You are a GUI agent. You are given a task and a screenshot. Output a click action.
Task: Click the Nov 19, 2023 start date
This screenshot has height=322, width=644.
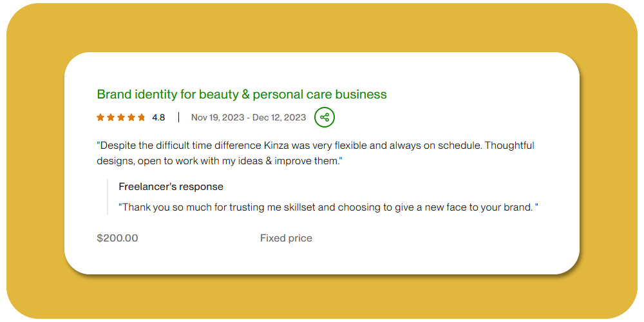(x=219, y=117)
